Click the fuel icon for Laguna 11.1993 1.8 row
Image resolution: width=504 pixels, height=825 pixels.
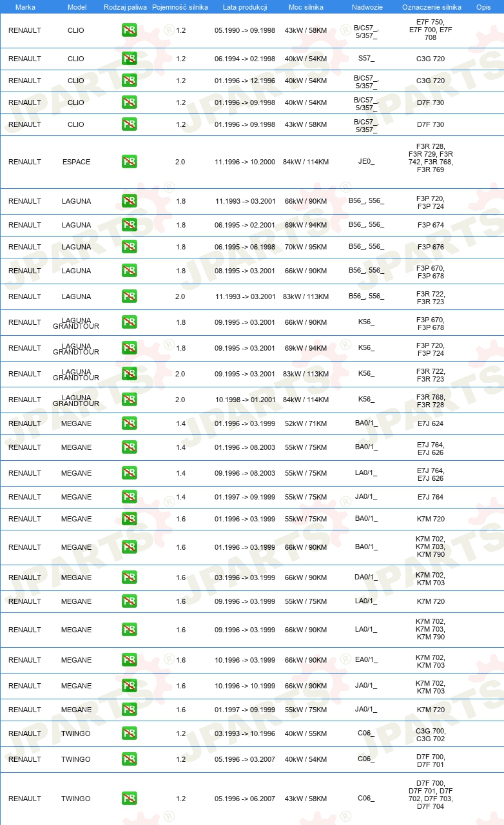pos(129,201)
